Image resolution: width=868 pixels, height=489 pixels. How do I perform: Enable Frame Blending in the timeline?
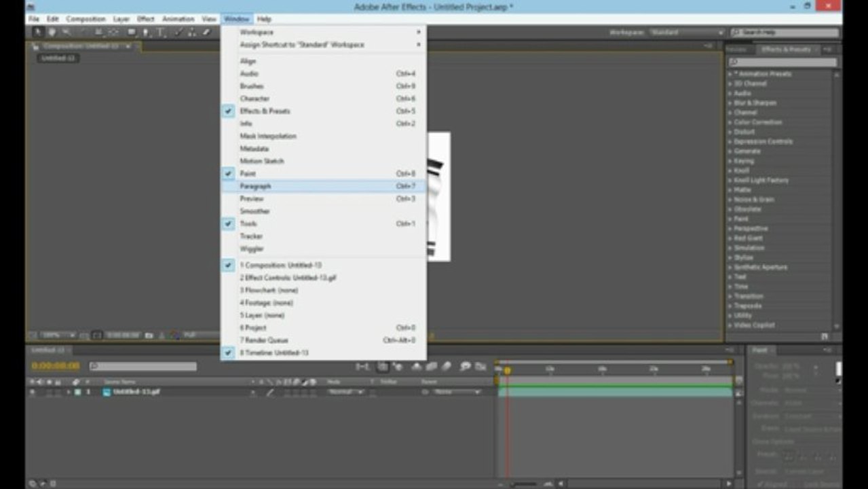430,367
